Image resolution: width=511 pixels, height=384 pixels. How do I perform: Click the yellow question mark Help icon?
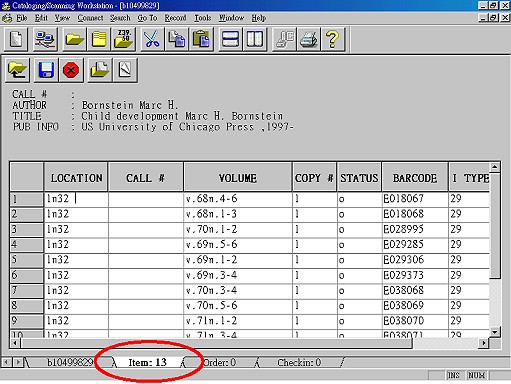point(332,39)
